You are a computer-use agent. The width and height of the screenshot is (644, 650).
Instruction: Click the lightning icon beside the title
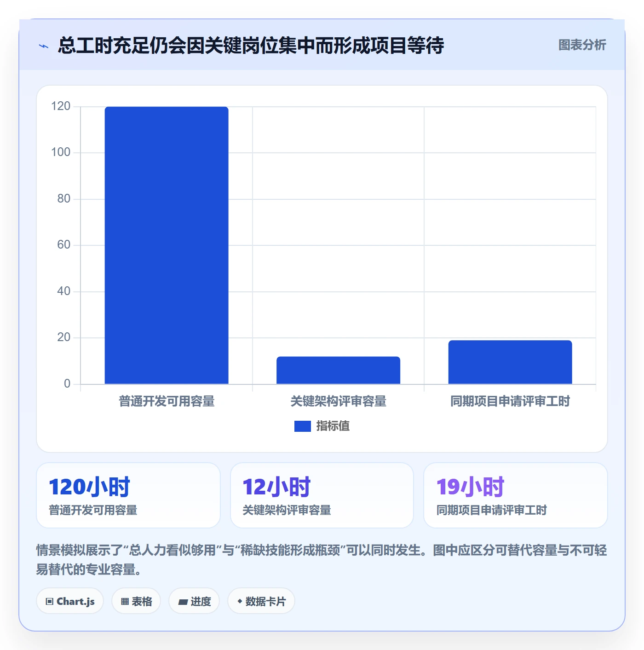44,46
